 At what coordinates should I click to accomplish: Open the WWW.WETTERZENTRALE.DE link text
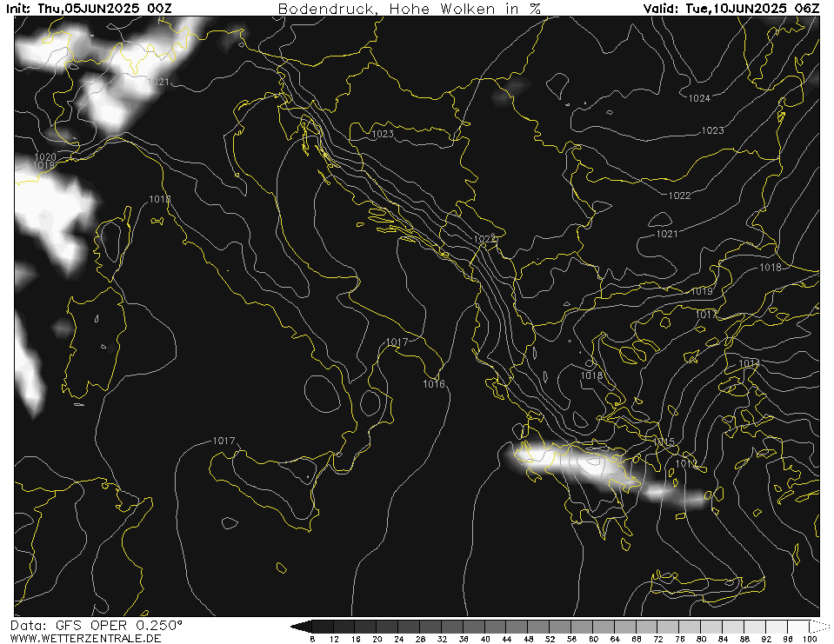[x=85, y=638]
